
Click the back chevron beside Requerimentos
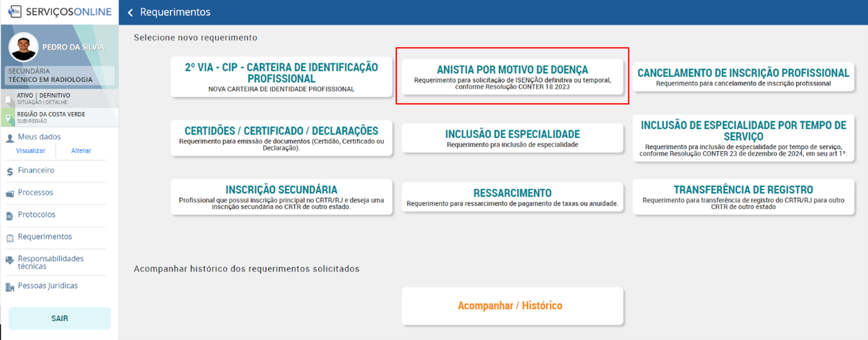point(130,13)
